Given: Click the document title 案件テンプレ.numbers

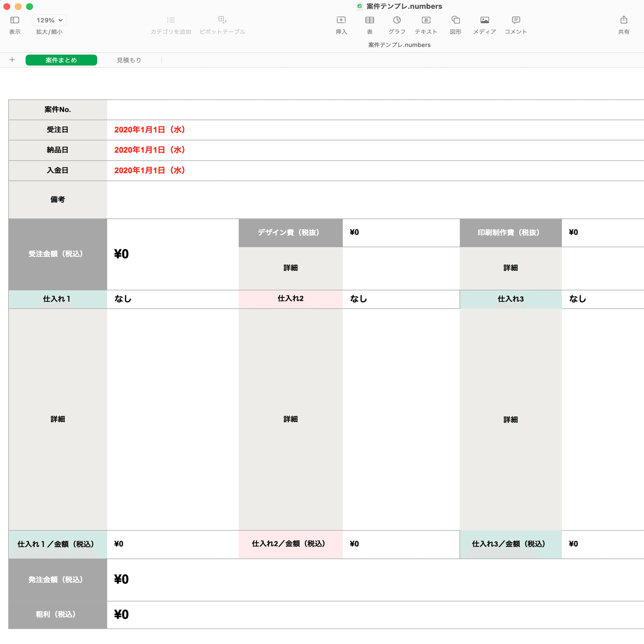Looking at the screenshot, I should click(404, 6).
